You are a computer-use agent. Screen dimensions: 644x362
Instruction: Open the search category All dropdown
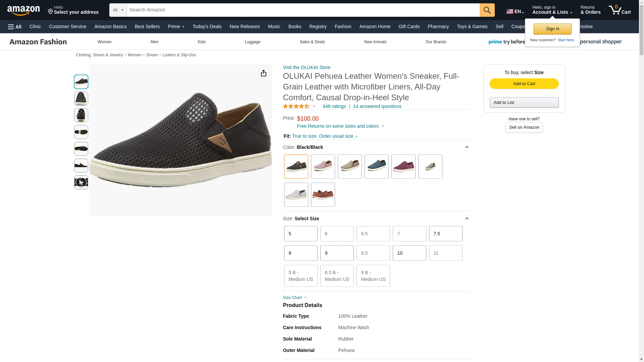pos(118,10)
